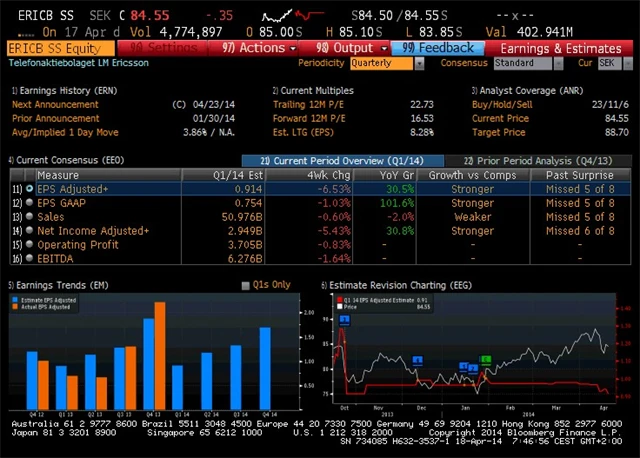The image size is (640, 458).
Task: Switch to Current Period Overview (Q1/14) tab
Action: [342, 160]
